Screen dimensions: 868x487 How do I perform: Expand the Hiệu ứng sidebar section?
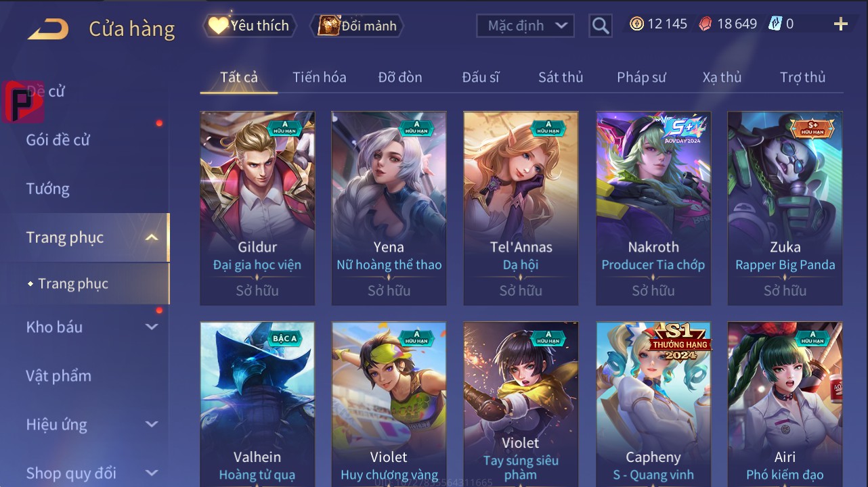(x=152, y=424)
